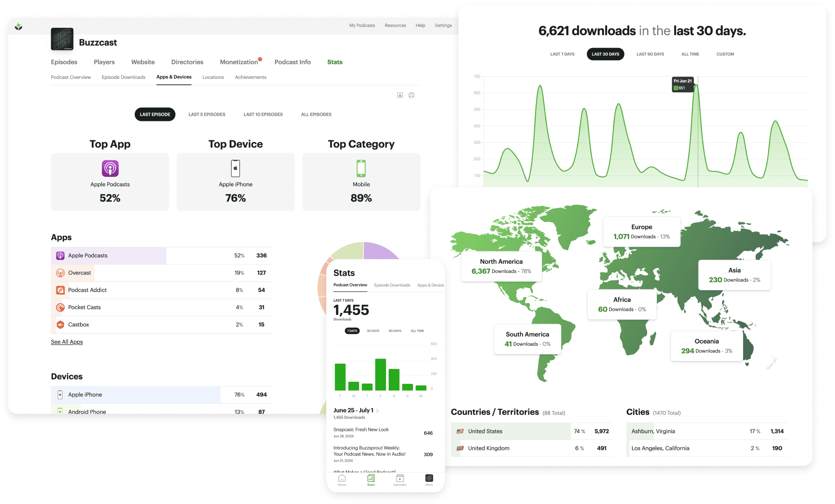Click the iPhone icon in Top Device card
The image size is (835, 504).
point(236,168)
